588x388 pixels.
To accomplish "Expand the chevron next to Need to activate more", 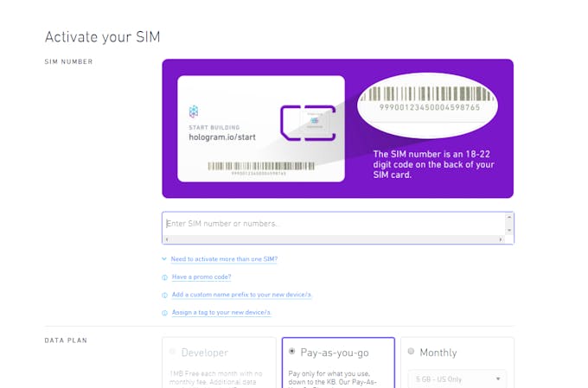I will coord(164,258).
